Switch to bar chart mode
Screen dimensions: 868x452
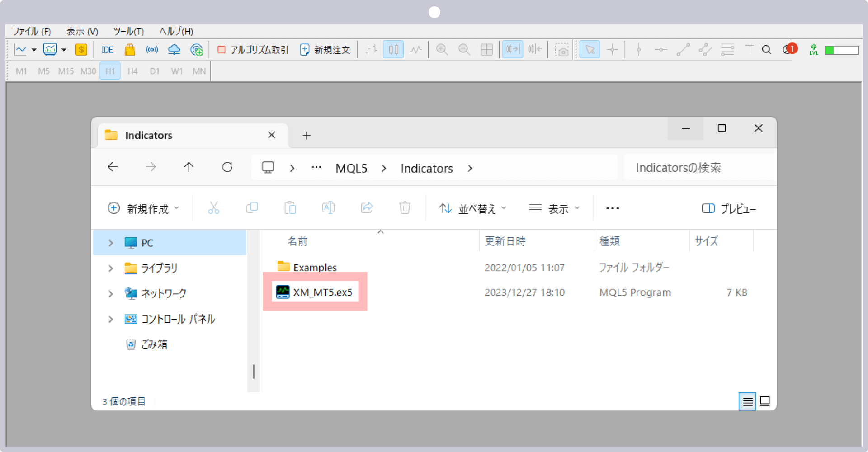click(371, 50)
